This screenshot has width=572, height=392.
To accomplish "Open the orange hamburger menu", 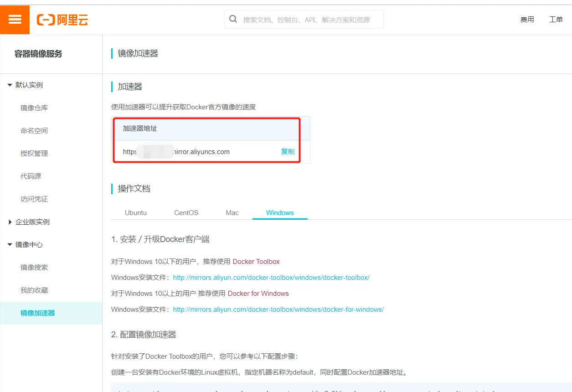I will (x=15, y=20).
